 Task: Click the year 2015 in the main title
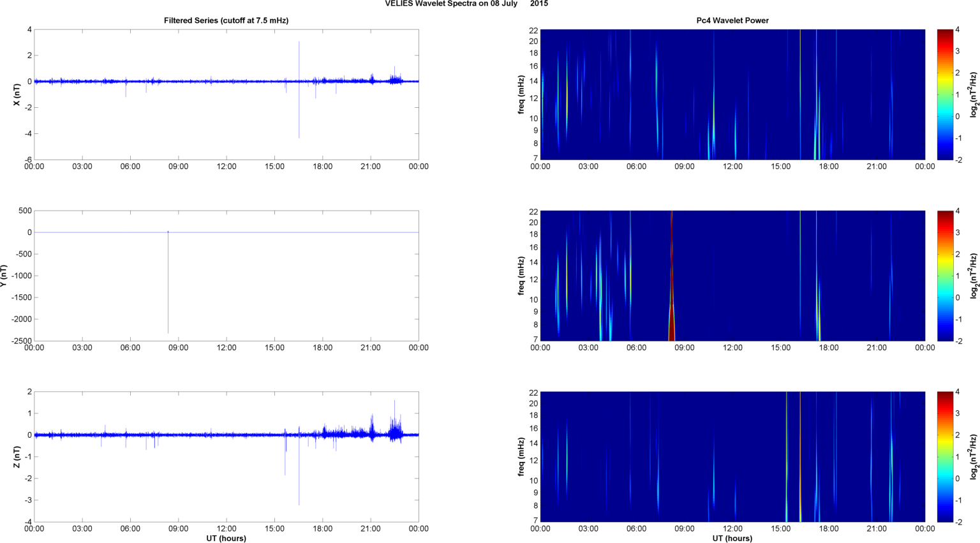pos(538,4)
